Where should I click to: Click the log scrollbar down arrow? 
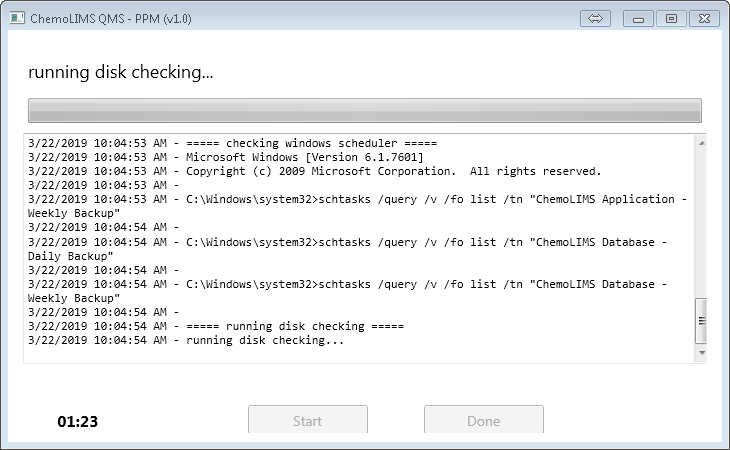click(701, 353)
